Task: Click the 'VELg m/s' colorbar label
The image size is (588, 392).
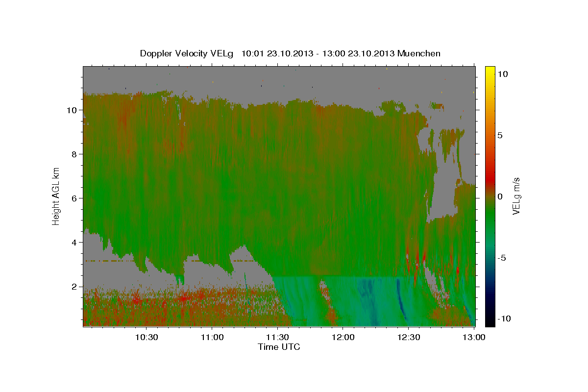Action: coord(516,196)
